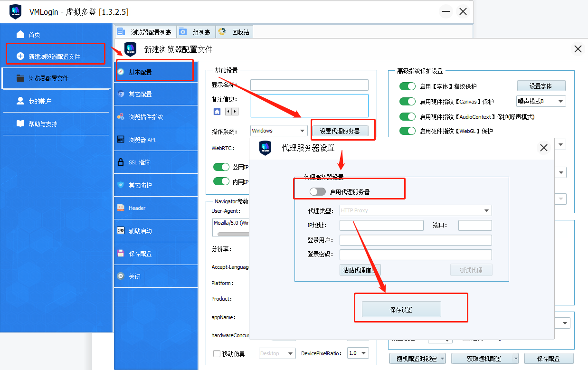Open 帮助与支持 in the main sidebar
Viewport: 588px width, 370px height.
click(x=56, y=123)
